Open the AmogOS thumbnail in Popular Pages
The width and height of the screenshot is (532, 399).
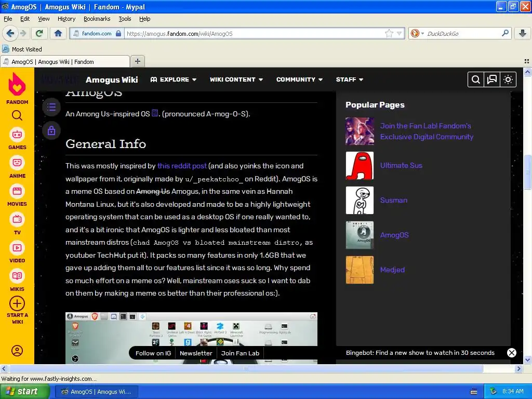[360, 235]
